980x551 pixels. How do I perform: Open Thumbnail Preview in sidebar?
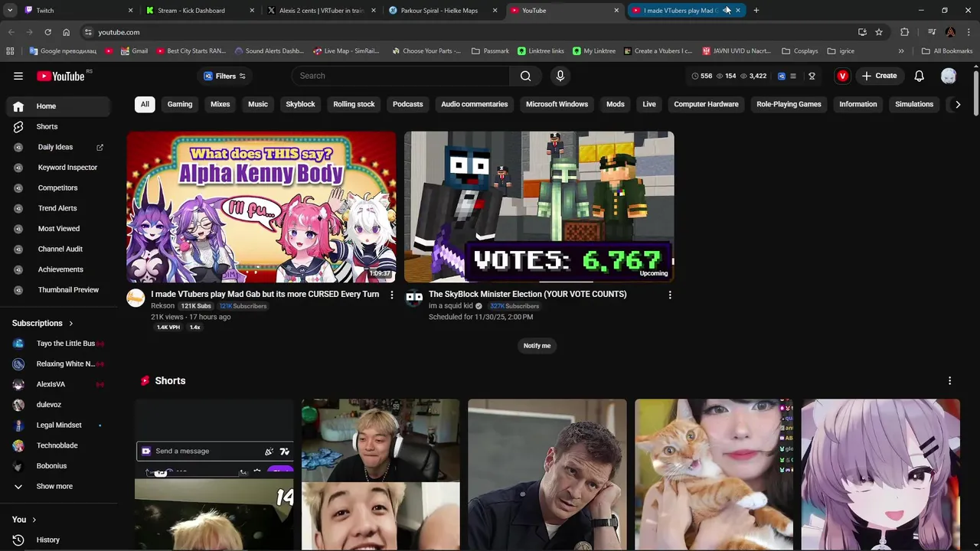click(x=60, y=290)
